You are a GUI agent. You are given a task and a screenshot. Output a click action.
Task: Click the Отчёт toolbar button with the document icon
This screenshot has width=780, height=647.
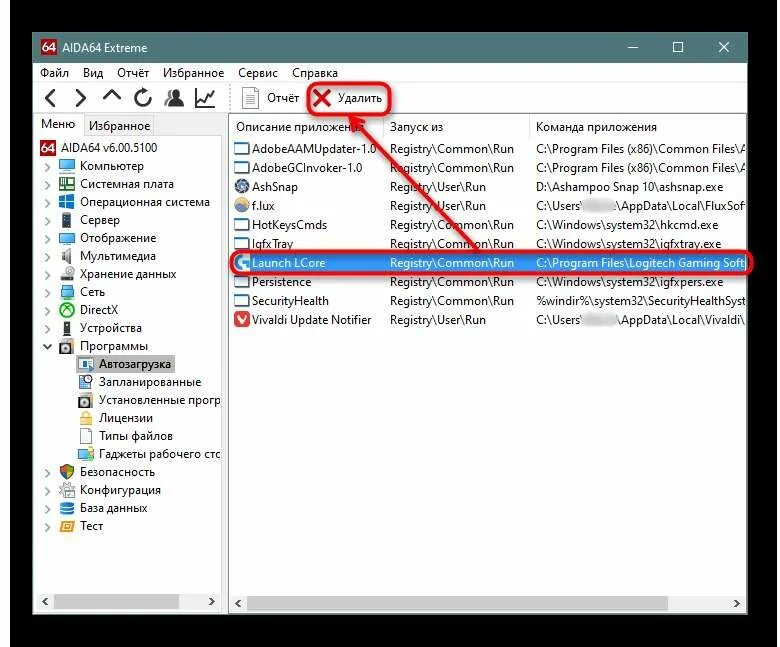[270, 98]
